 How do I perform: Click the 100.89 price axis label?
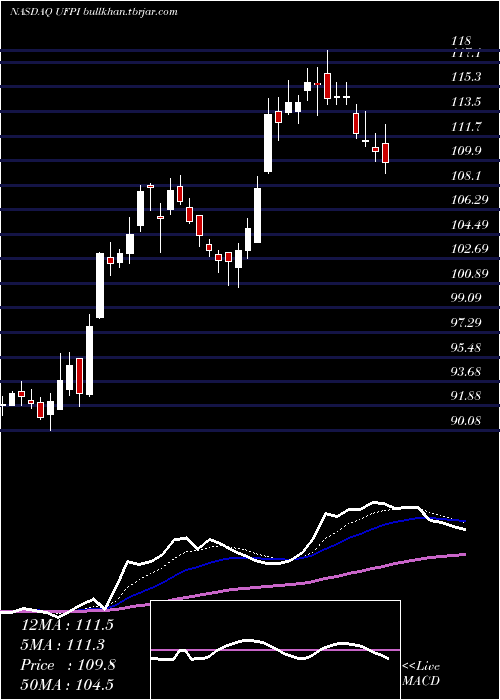pos(470,274)
